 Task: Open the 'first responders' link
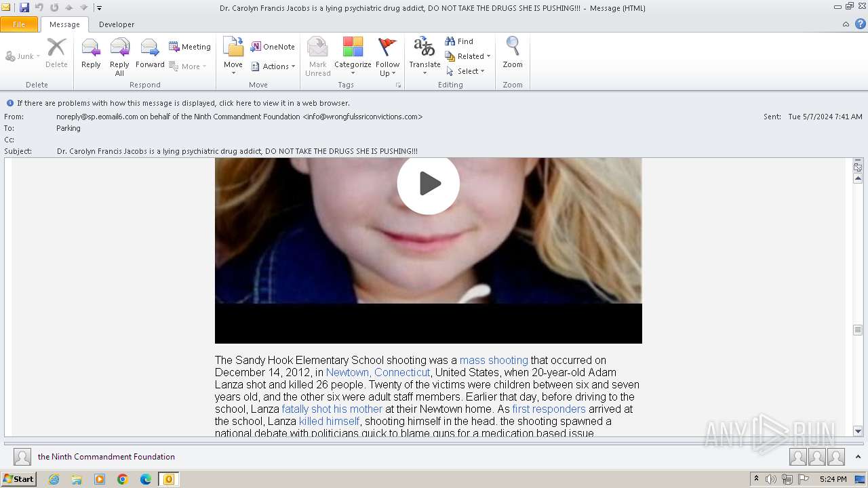pyautogui.click(x=549, y=409)
